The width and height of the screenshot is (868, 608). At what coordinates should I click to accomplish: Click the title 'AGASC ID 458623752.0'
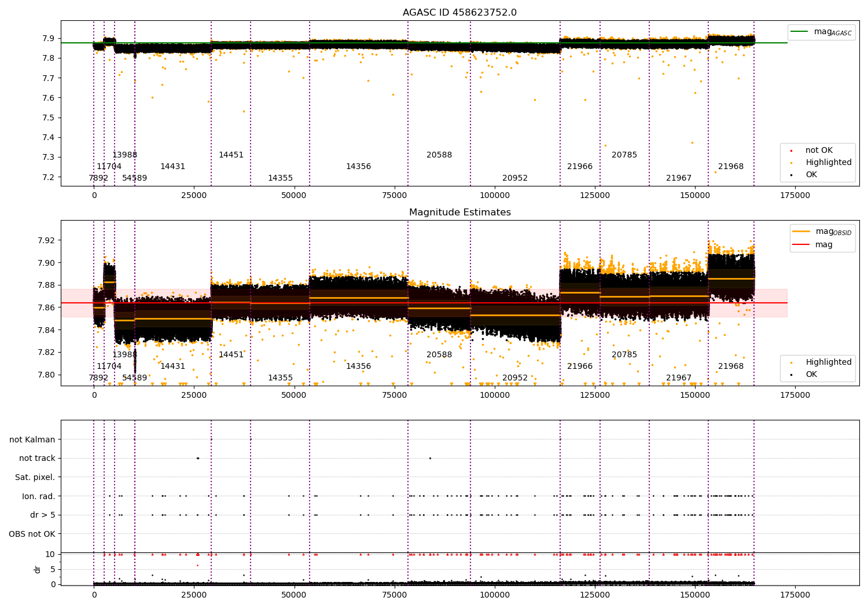pos(459,13)
